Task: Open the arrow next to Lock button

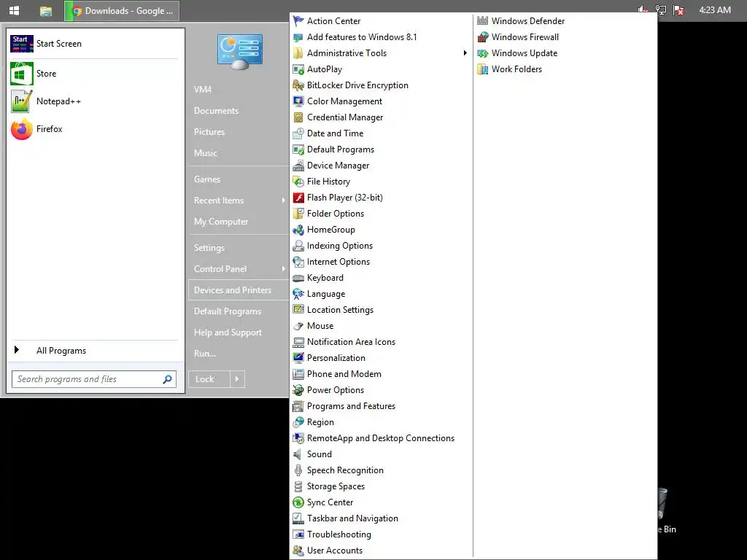Action: tap(237, 379)
